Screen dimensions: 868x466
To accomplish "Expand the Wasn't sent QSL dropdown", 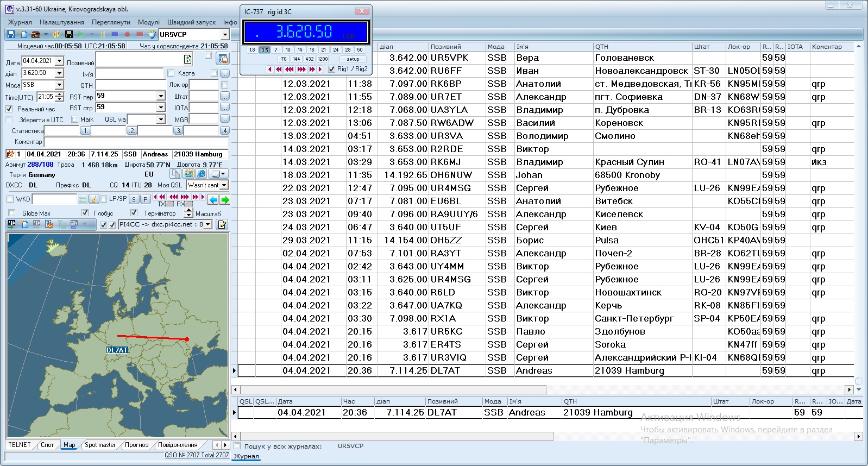I will [x=224, y=185].
